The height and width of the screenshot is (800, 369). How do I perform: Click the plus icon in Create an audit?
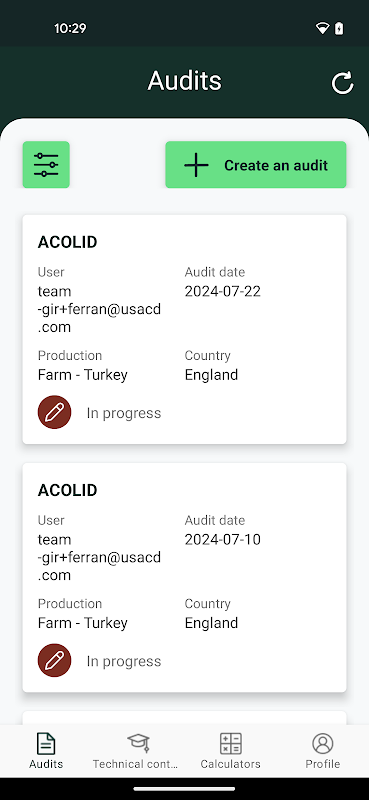(196, 165)
